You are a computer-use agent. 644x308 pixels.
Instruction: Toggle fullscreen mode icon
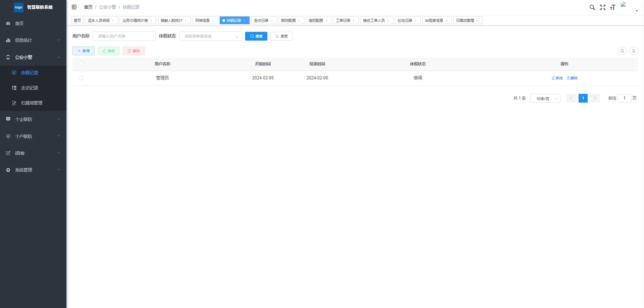tap(602, 7)
